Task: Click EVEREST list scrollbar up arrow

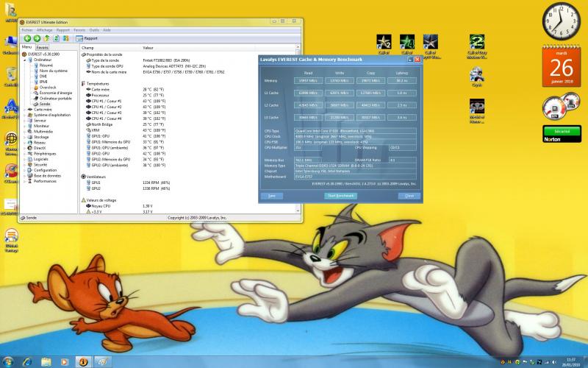Action: [x=298, y=48]
